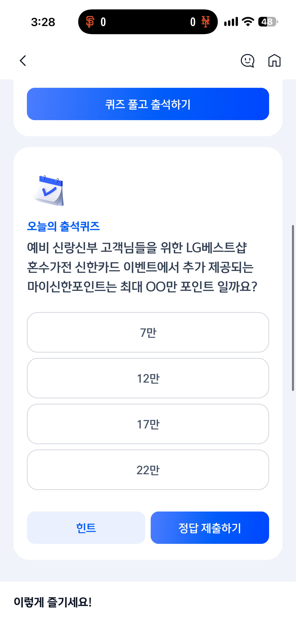Pick the 22만 answer option
Image resolution: width=296 pixels, height=644 pixels.
click(x=148, y=470)
